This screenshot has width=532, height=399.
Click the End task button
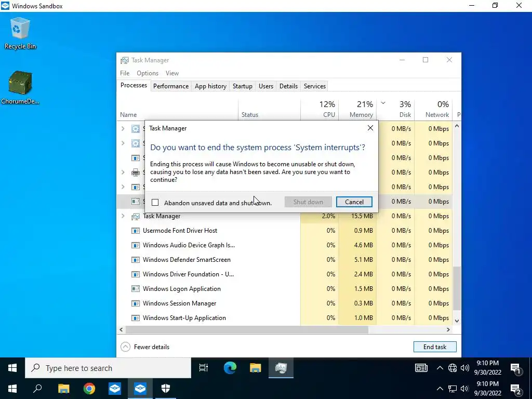click(x=435, y=347)
